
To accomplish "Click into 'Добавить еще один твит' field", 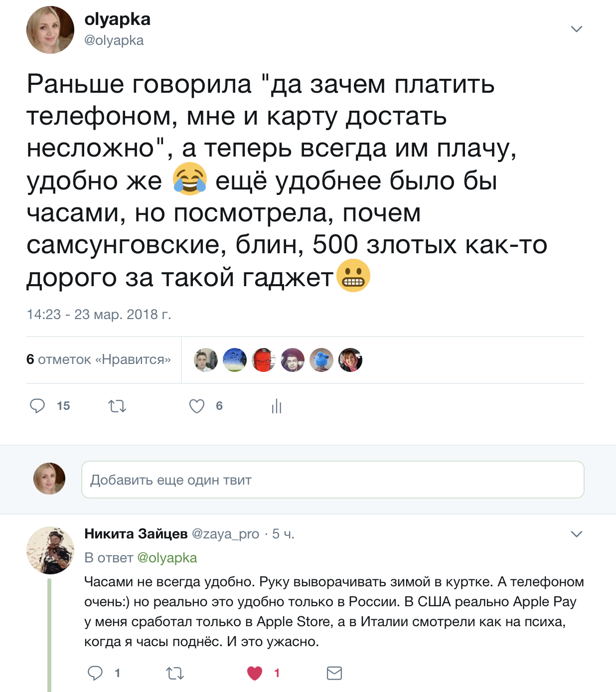I will coord(332,480).
